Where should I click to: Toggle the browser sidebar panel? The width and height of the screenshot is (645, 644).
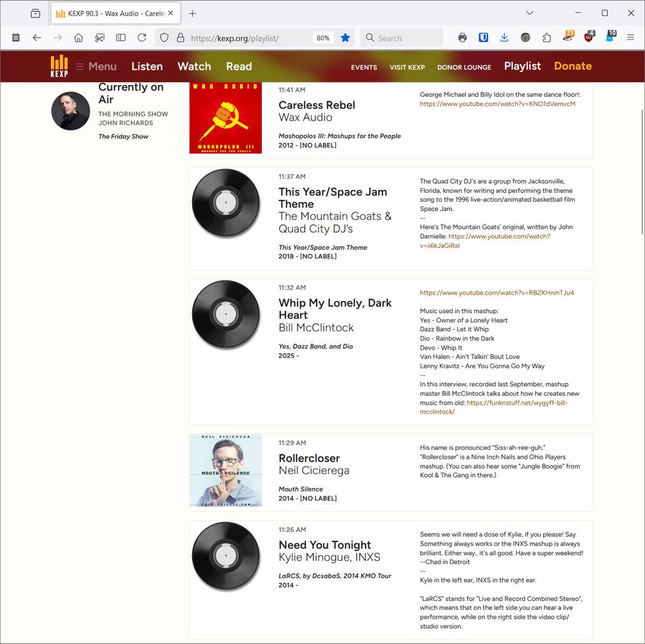[x=121, y=37]
